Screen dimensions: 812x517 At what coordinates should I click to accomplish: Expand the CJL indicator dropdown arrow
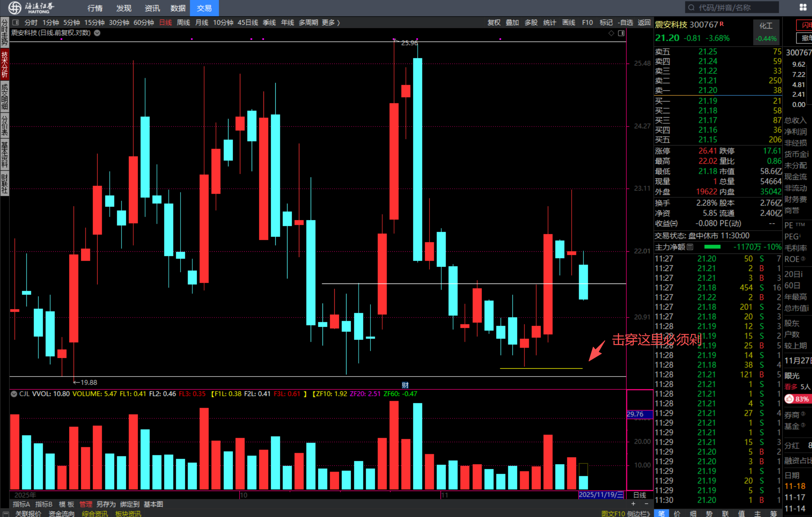point(14,394)
